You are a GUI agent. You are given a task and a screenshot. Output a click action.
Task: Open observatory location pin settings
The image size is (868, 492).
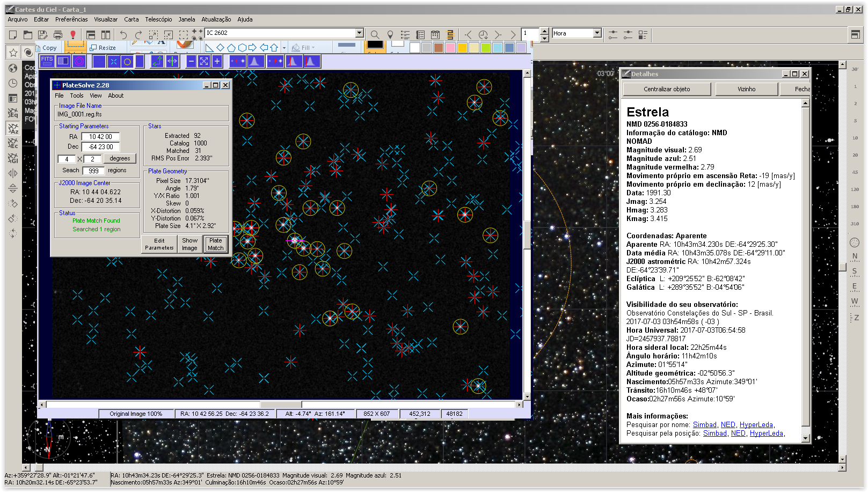pos(390,35)
